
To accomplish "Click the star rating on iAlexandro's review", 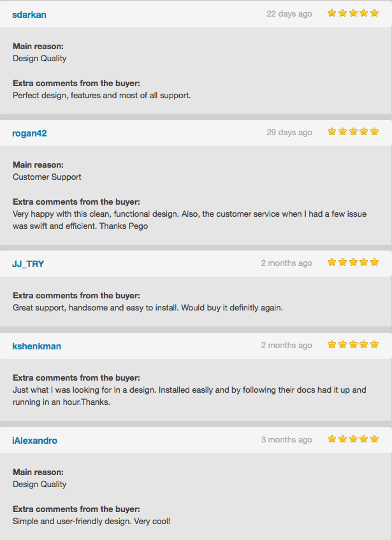I will click(x=353, y=439).
